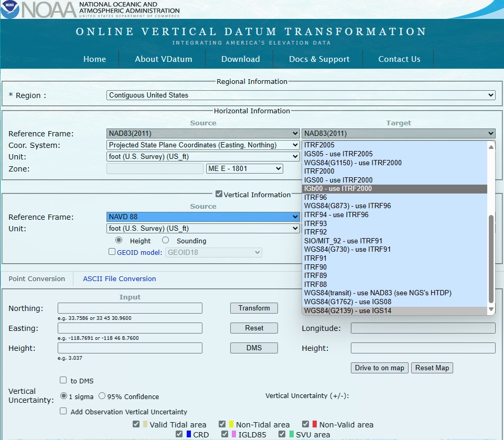Open target Reference Frame NAD83(2011) dropdown
504x440 pixels.
(398, 133)
